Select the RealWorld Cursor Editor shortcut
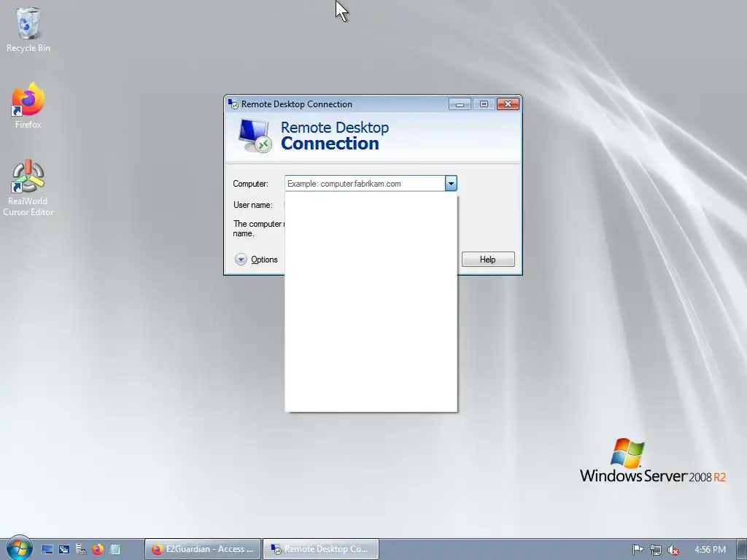 (x=28, y=188)
